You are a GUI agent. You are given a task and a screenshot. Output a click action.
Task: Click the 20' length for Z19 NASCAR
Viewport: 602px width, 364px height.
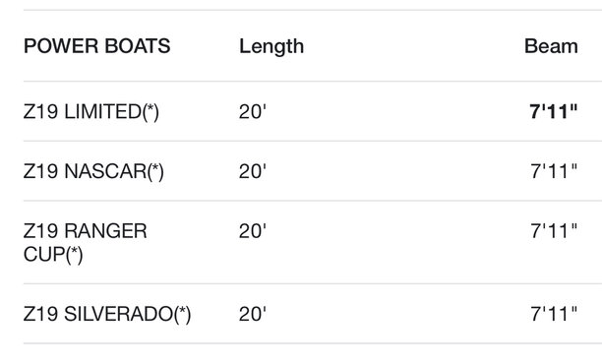pyautogui.click(x=252, y=171)
